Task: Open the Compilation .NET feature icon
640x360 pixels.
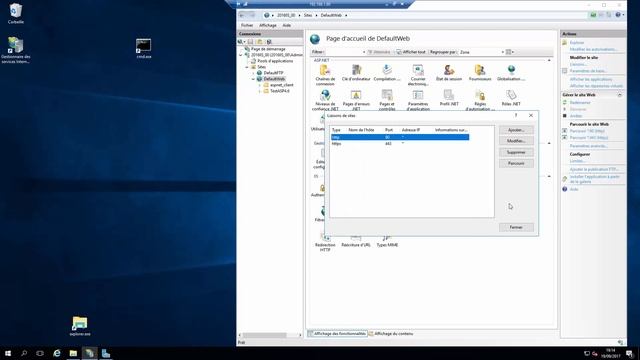Action: [x=387, y=73]
